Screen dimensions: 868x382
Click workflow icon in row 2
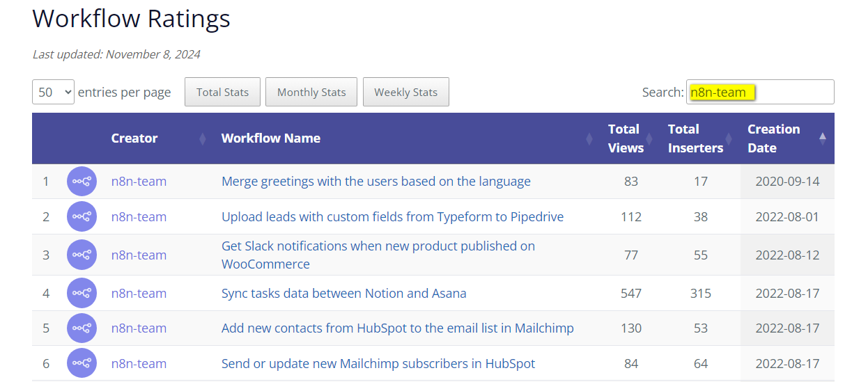(82, 216)
